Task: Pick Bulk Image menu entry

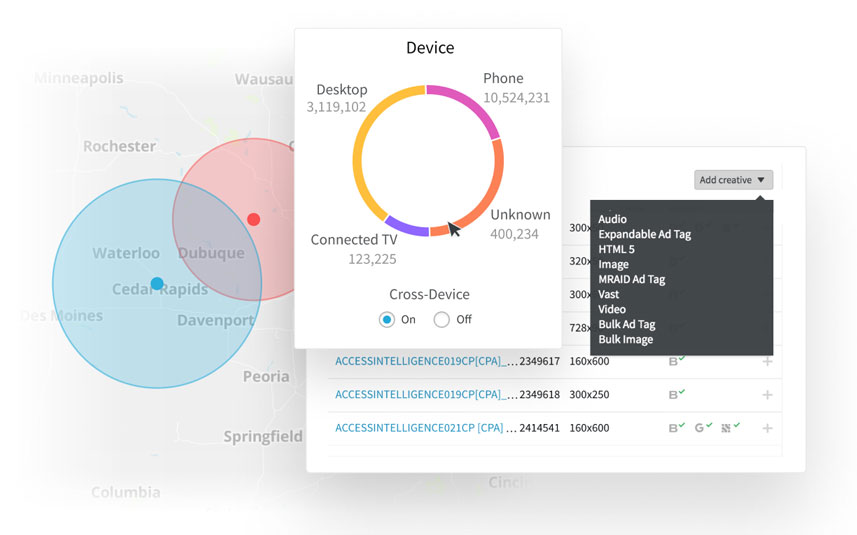Action: click(x=625, y=339)
